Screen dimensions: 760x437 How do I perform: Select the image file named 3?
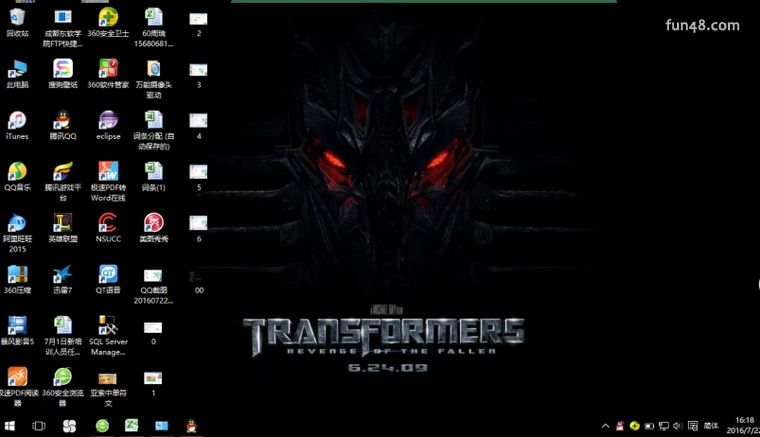[198, 70]
